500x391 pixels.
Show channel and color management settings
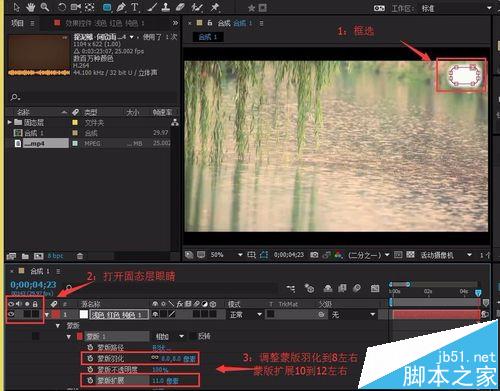(x=338, y=255)
